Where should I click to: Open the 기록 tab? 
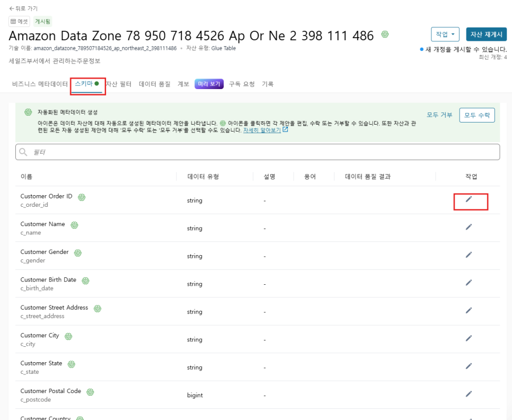click(x=268, y=84)
